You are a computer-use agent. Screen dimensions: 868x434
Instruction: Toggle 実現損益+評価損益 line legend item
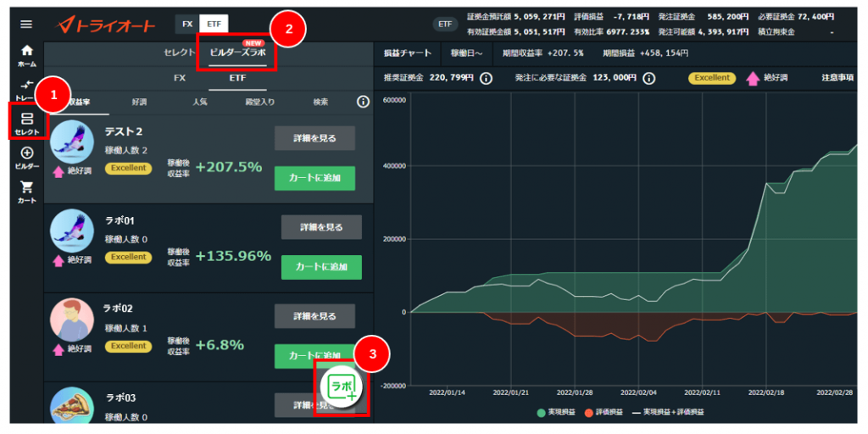click(x=668, y=413)
